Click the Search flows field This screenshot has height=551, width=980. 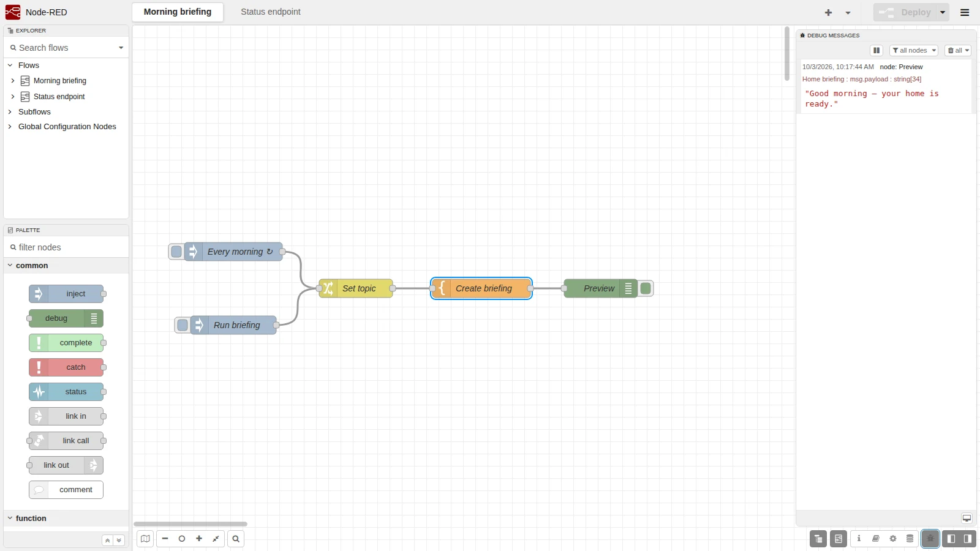pos(61,48)
